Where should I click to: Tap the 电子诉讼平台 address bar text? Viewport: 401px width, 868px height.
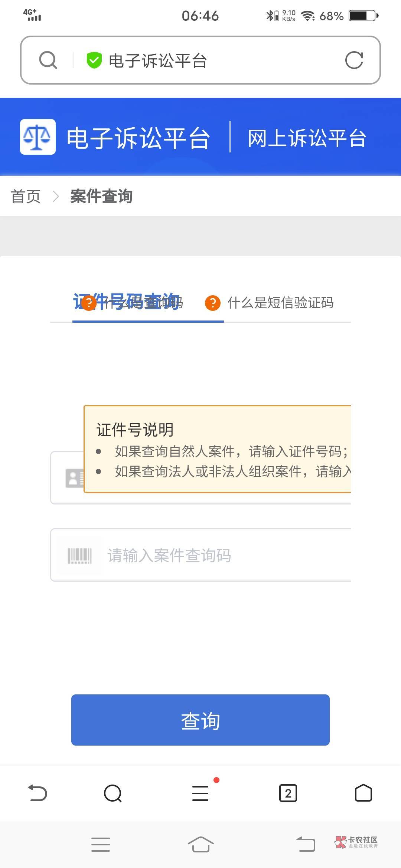tap(158, 61)
